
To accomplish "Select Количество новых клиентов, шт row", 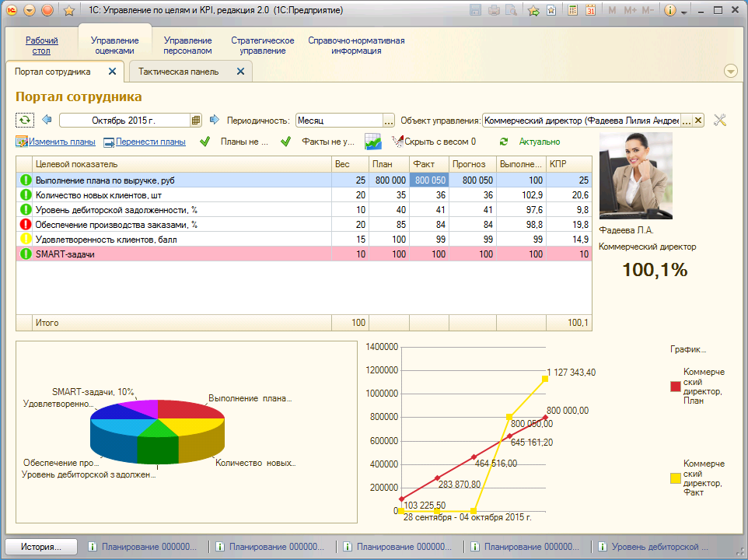I will [304, 195].
